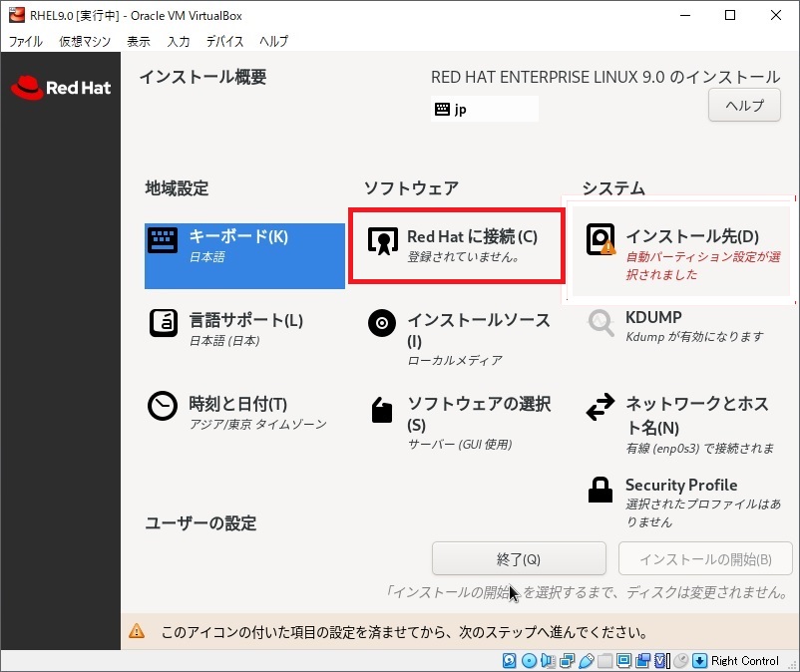
Task: Click the network and hostname arrows icon
Action: click(600, 407)
